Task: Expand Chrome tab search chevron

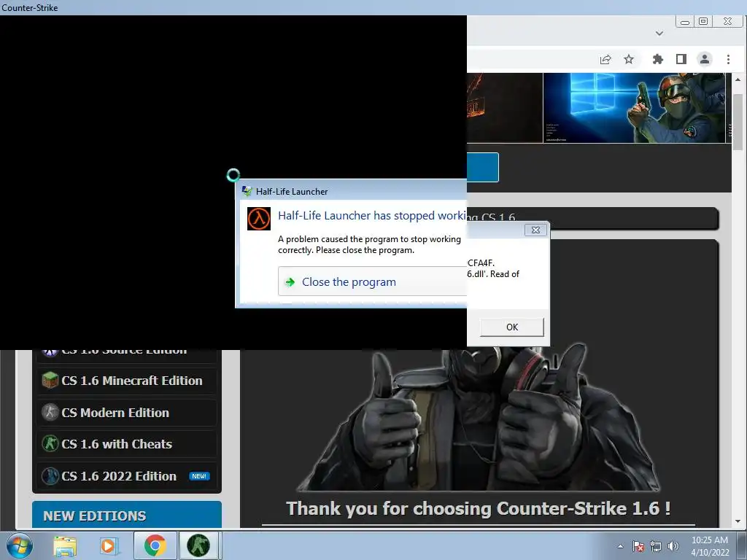Action: tap(659, 34)
